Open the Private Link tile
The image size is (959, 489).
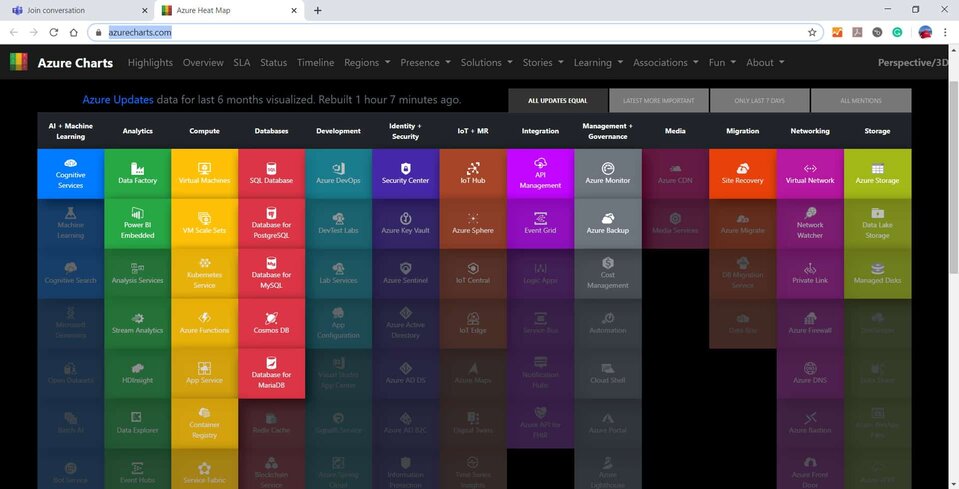[x=810, y=274]
